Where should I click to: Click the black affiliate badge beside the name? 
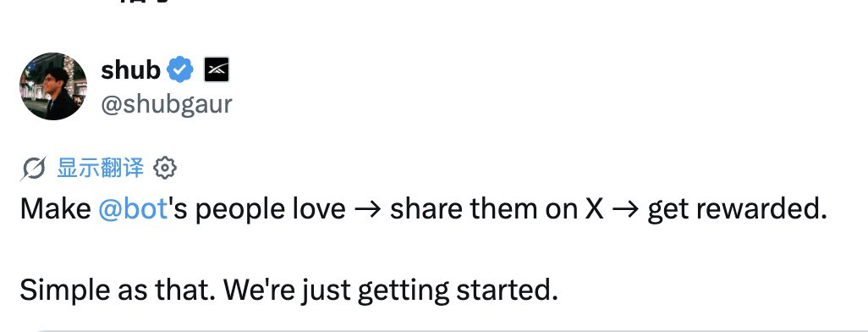click(x=217, y=69)
